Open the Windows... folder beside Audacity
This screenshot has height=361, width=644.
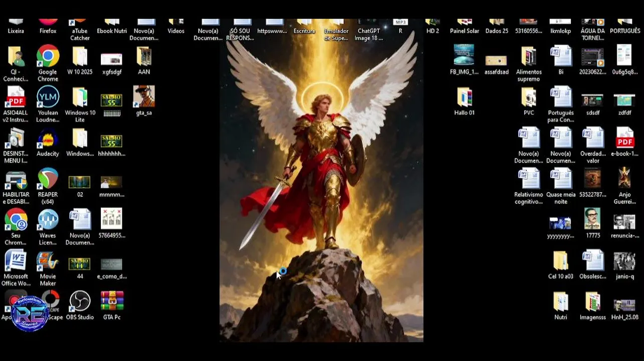(x=80, y=138)
